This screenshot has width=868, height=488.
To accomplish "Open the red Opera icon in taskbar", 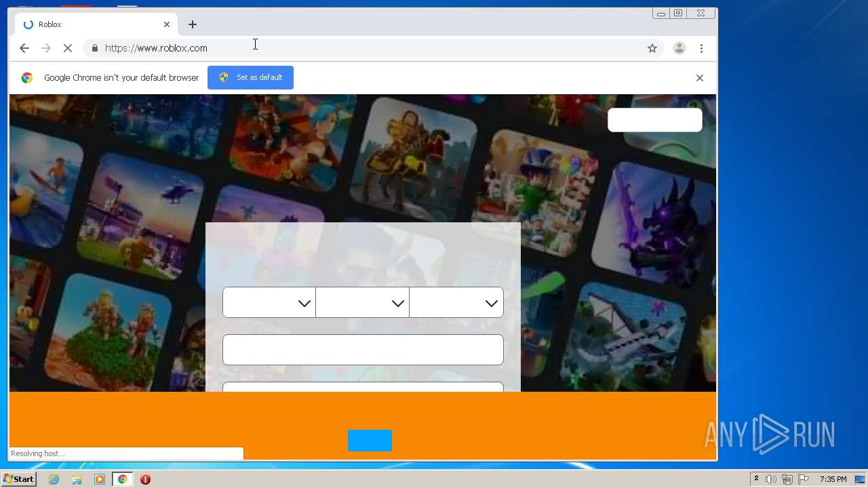I will click(145, 479).
